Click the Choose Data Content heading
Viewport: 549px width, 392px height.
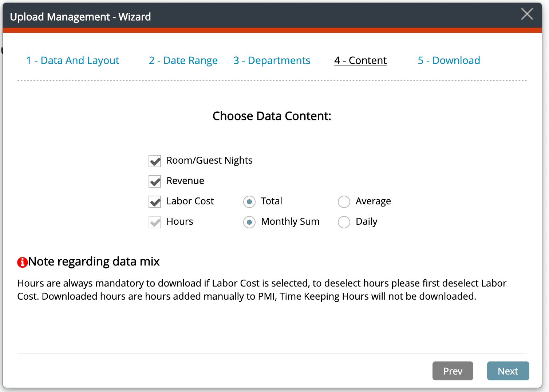click(x=272, y=116)
